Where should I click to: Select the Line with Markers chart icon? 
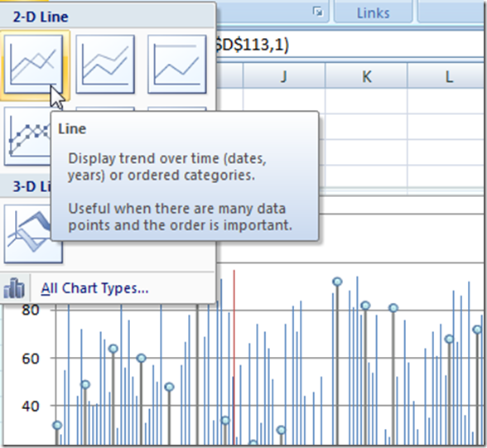click(27, 137)
